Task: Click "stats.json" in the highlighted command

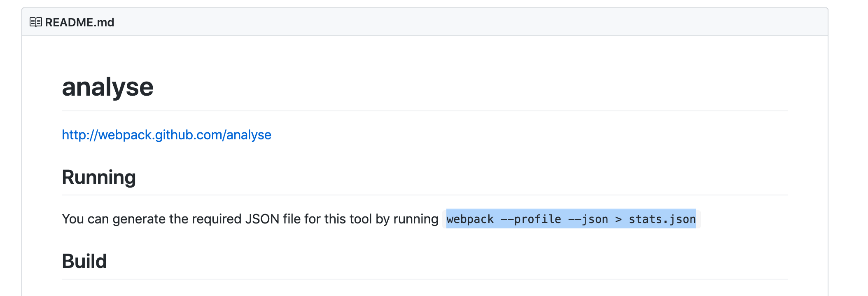Action: pyautogui.click(x=662, y=219)
